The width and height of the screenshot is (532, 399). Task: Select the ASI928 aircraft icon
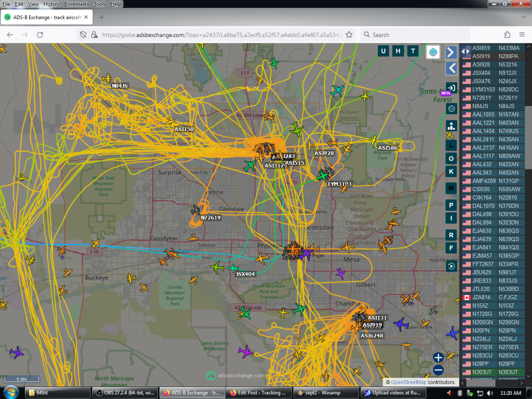pyautogui.click(x=310, y=146)
